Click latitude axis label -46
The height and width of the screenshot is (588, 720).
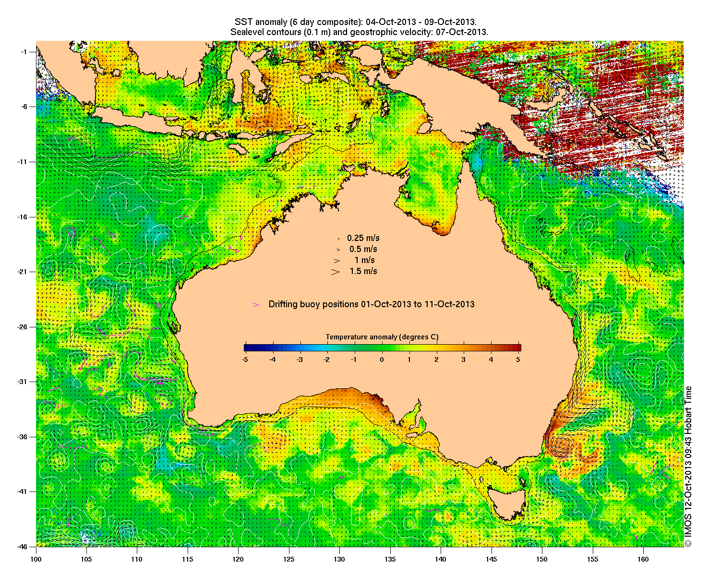click(23, 546)
